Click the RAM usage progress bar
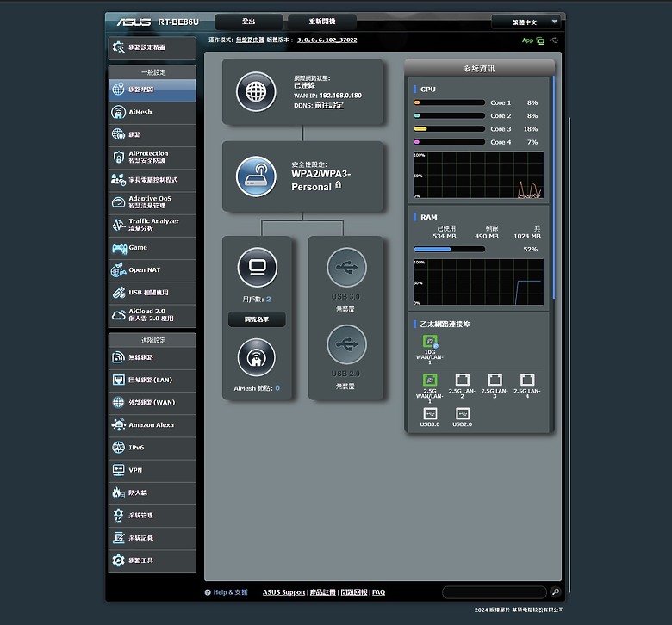 (x=449, y=250)
